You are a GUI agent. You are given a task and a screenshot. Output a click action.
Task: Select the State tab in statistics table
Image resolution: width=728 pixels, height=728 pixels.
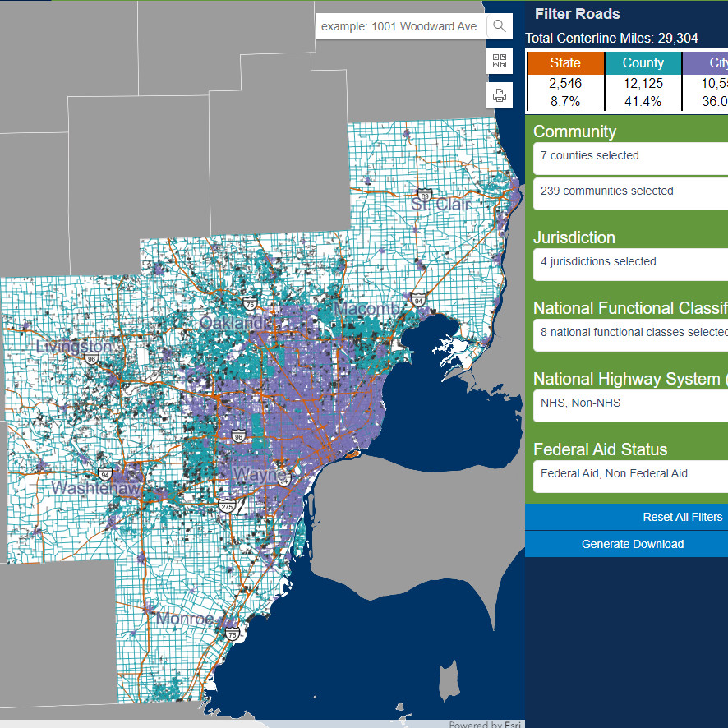[x=565, y=62]
